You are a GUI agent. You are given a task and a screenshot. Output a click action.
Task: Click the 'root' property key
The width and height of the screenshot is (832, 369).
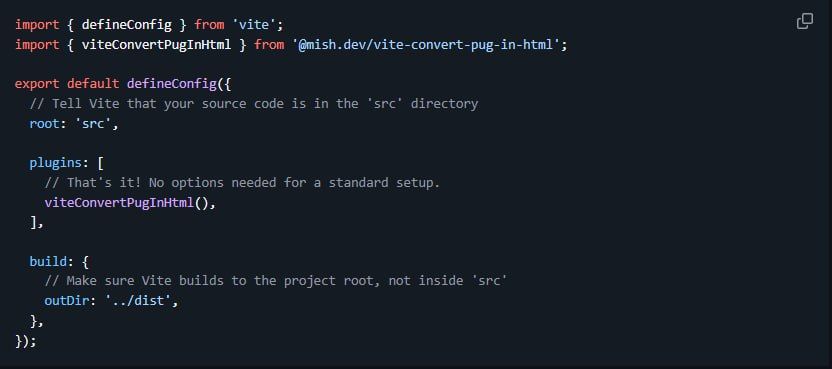[45, 123]
